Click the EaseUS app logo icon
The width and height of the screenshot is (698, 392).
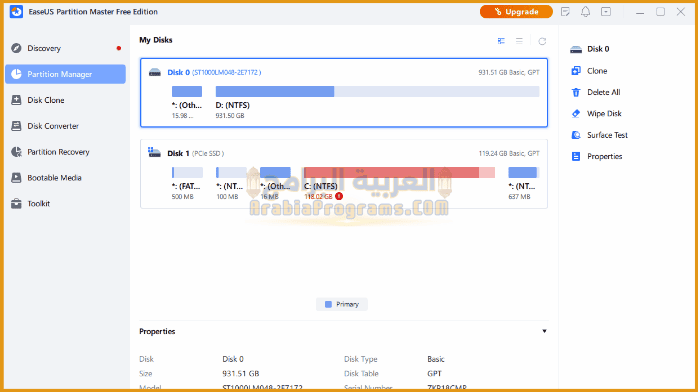coord(16,12)
